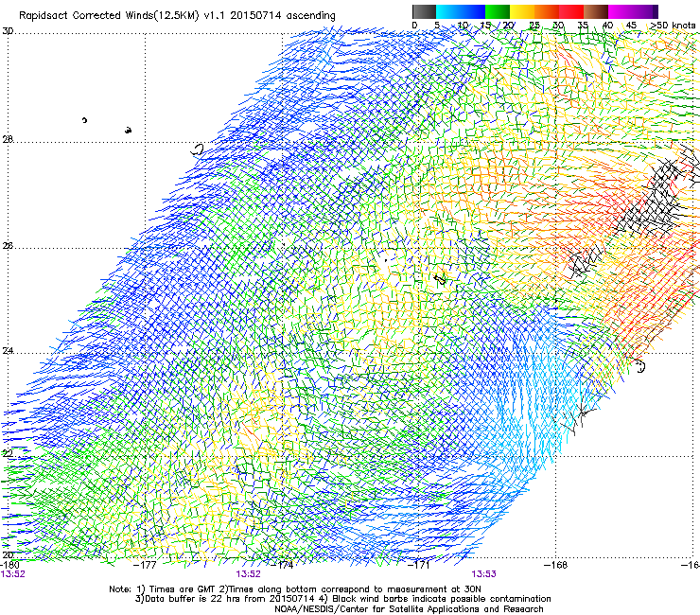This screenshot has height=615, width=700.
Task: Click the '-168' longitude axis label
Action: 556,565
